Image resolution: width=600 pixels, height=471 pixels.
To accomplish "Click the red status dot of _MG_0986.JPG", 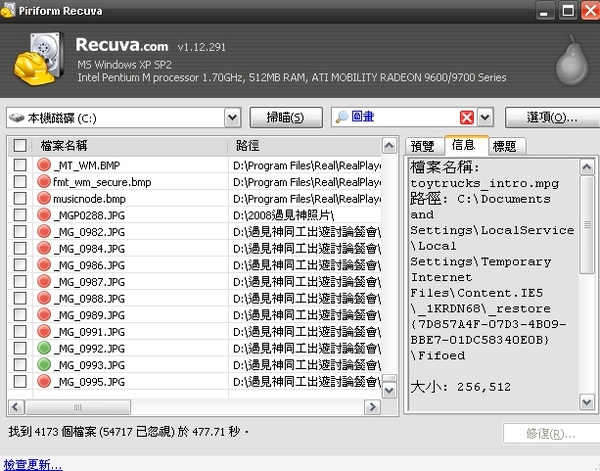I will [44, 265].
